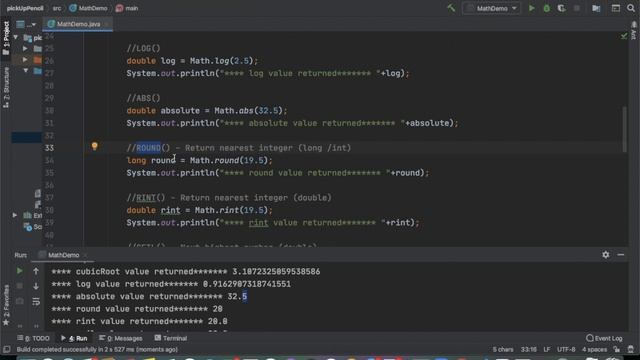640x360 pixels.
Task: Click the cubicRoot value output line
Action: point(186,272)
